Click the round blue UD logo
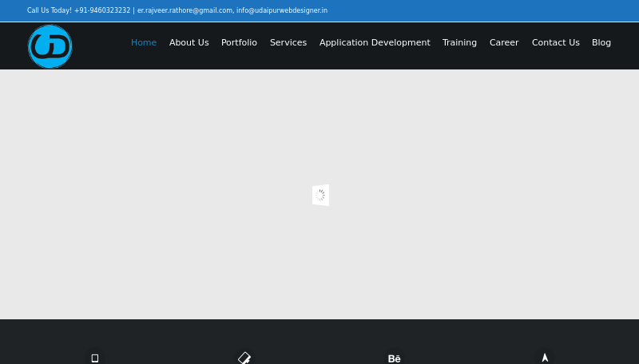The width and height of the screenshot is (639, 364). [x=50, y=46]
